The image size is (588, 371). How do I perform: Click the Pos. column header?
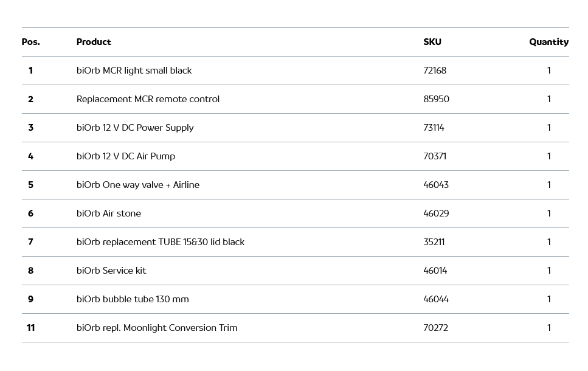tap(30, 42)
